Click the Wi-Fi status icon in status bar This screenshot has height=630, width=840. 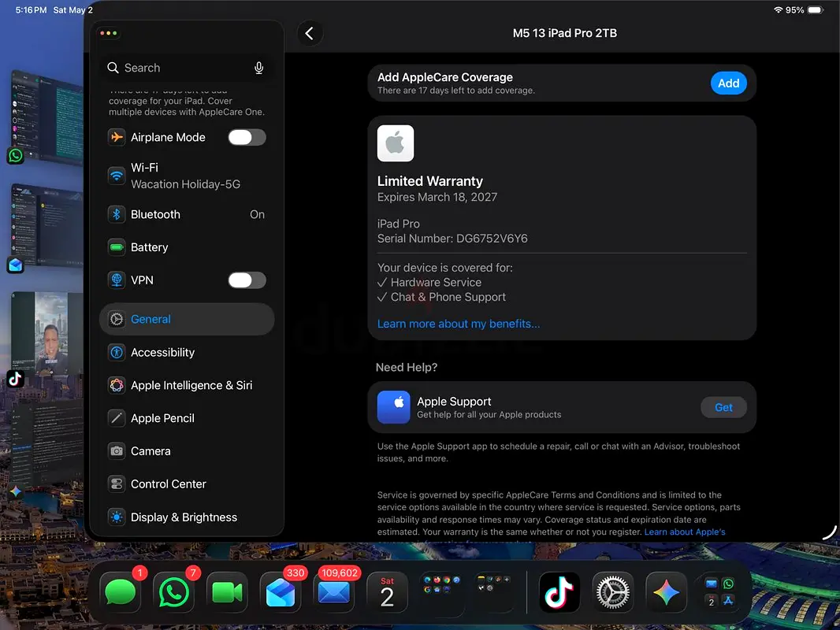[x=779, y=9]
